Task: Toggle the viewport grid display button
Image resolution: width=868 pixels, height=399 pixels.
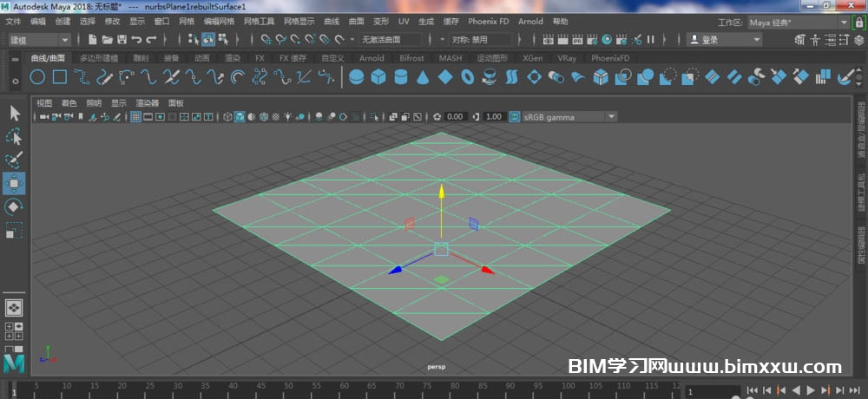Action: click(x=136, y=116)
